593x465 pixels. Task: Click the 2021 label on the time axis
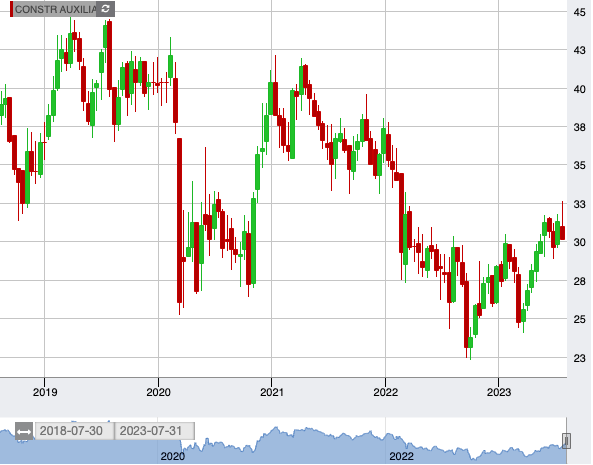click(272, 392)
